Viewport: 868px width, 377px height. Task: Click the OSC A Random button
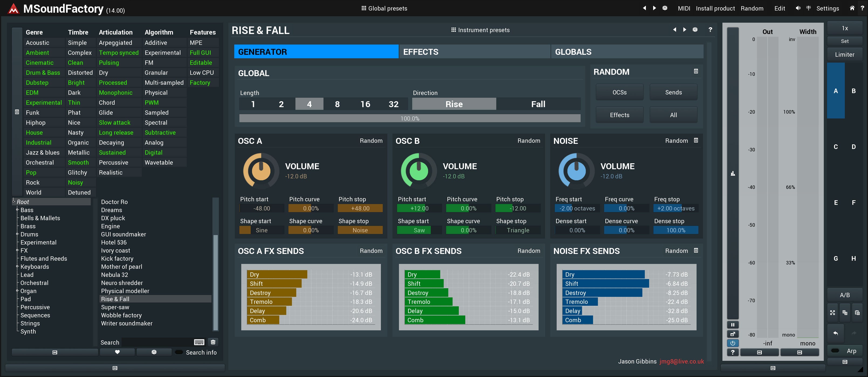(371, 141)
